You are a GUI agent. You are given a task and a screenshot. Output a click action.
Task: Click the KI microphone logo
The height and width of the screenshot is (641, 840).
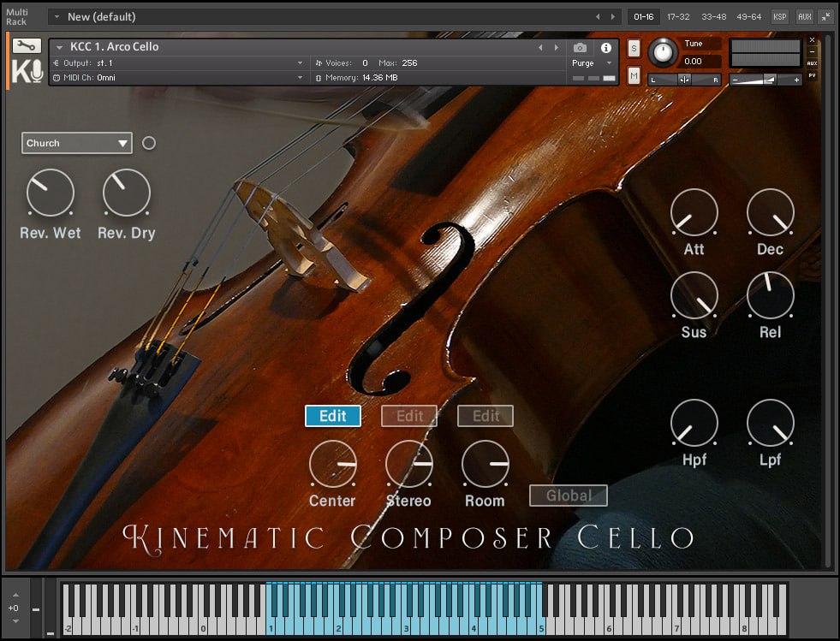tap(27, 71)
